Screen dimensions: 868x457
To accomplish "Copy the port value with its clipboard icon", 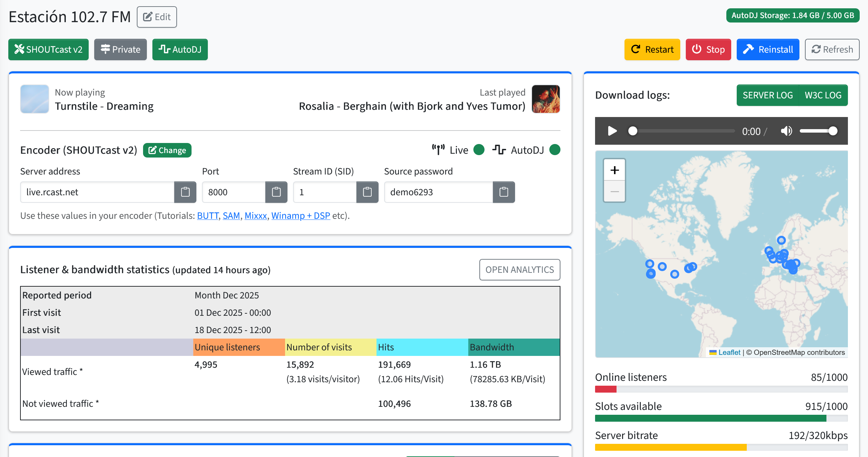I will click(x=276, y=192).
